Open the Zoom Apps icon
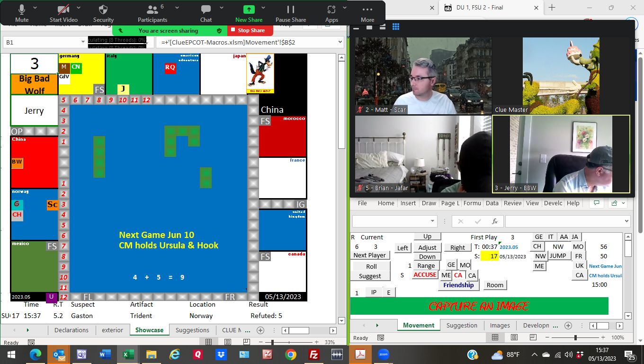The image size is (644, 364). [x=331, y=9]
